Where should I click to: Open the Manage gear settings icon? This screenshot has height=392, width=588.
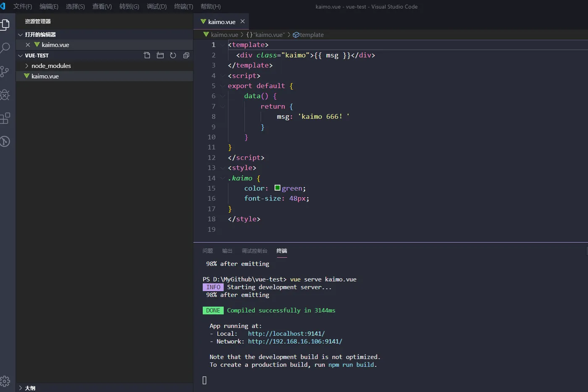5,381
